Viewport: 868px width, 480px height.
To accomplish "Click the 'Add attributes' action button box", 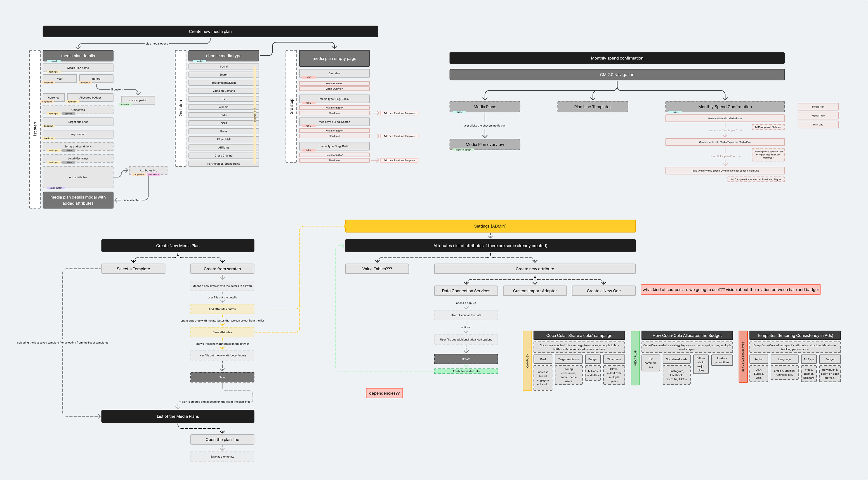I will tap(78, 177).
